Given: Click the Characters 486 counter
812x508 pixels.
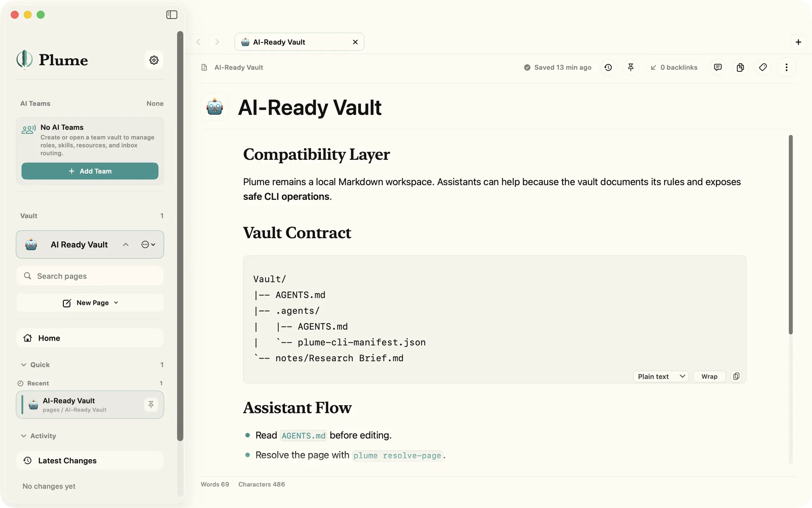Looking at the screenshot, I should 262,484.
